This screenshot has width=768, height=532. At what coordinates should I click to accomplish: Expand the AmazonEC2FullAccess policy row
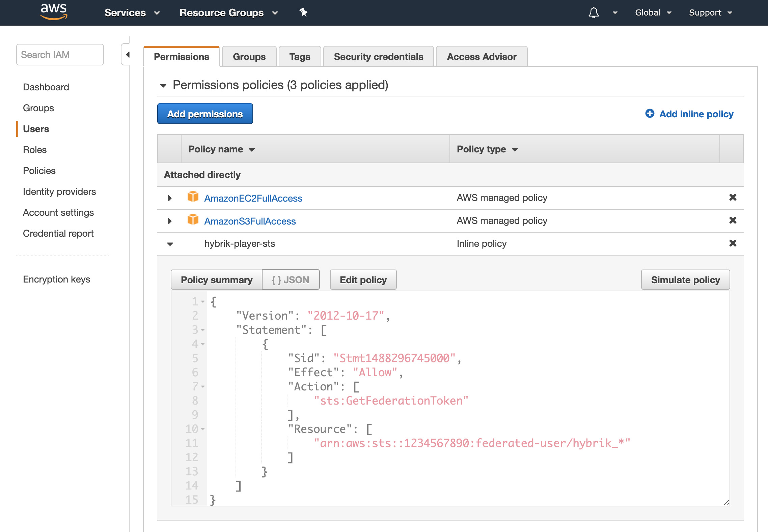[170, 198]
